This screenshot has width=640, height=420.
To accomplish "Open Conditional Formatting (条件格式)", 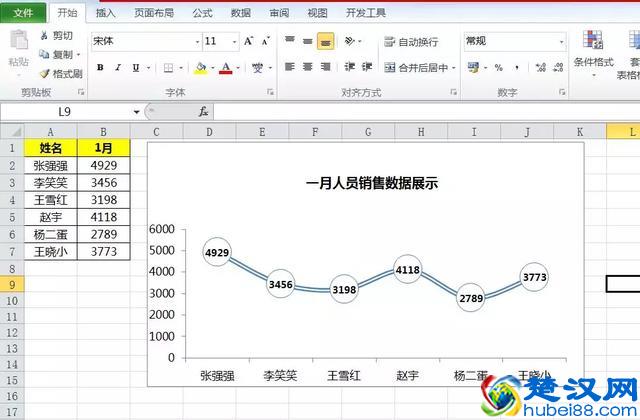I will pyautogui.click(x=593, y=52).
